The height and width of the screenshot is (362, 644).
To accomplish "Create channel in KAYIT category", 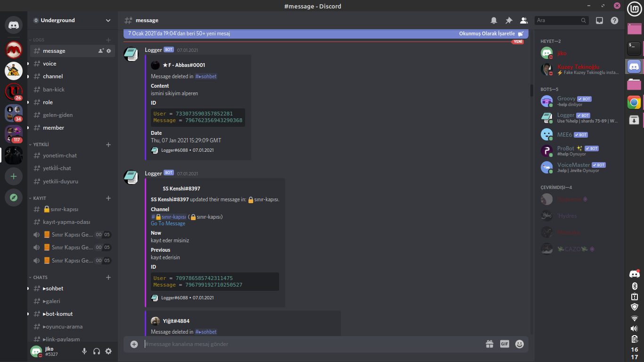I will [x=108, y=198].
